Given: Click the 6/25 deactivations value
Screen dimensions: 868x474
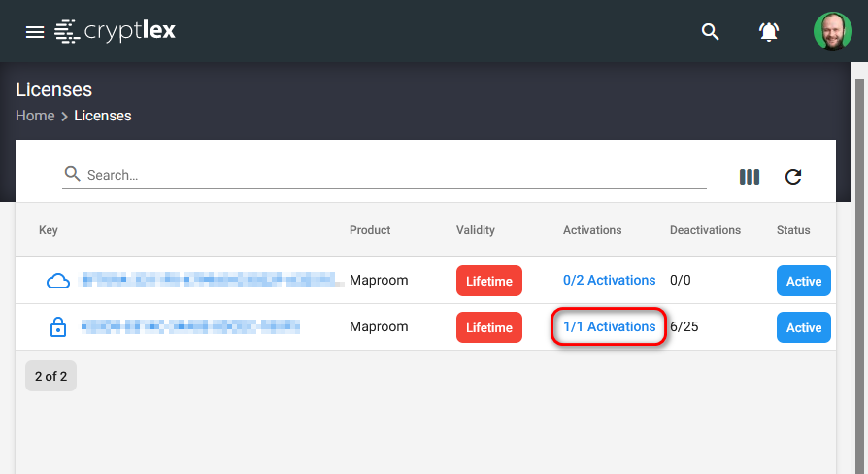Looking at the screenshot, I should click(x=684, y=326).
